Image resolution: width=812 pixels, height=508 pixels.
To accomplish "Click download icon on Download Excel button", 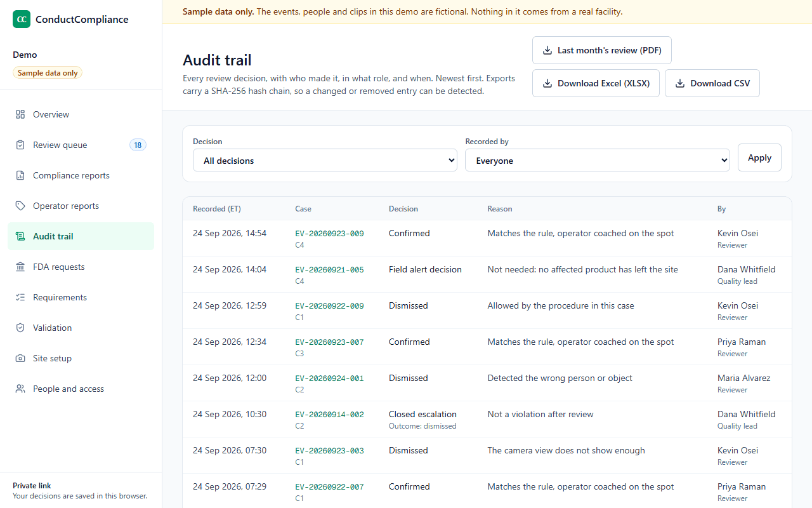I will point(547,83).
